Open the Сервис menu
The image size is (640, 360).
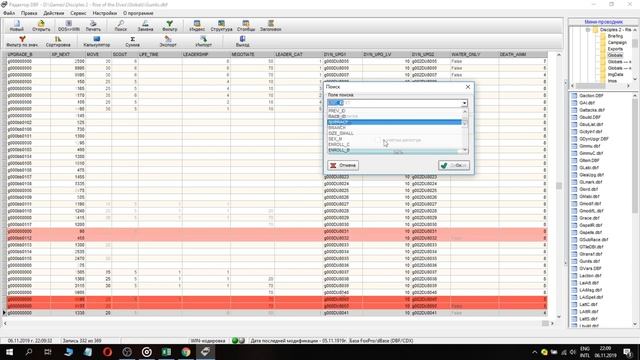click(x=78, y=13)
